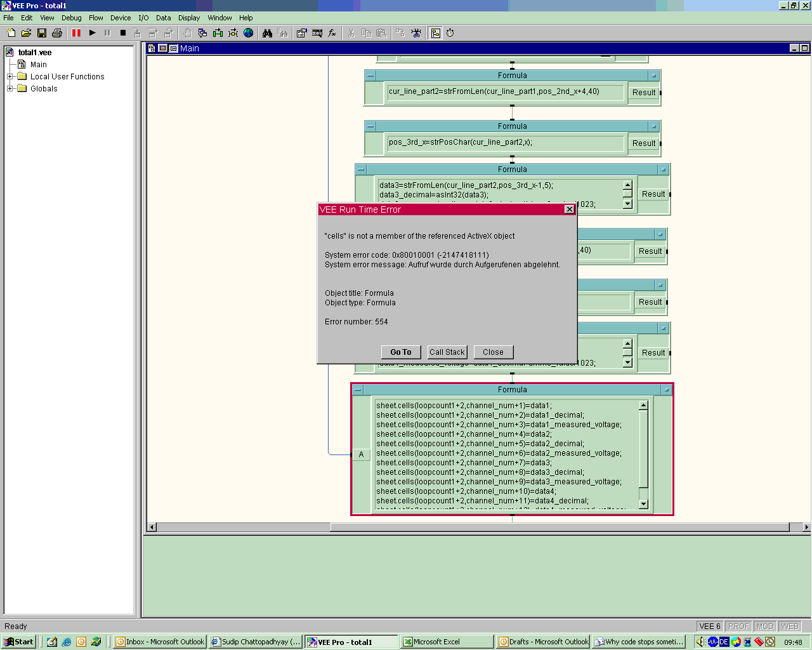Toggle the red Pause toolbar button
This screenshot has height=650, width=812.
[x=76, y=33]
